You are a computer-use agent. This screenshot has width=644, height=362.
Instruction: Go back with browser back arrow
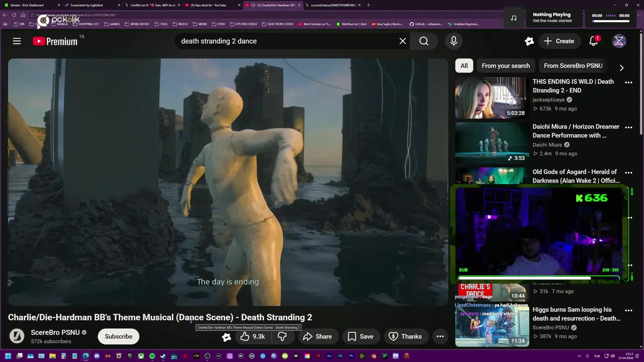[5, 15]
